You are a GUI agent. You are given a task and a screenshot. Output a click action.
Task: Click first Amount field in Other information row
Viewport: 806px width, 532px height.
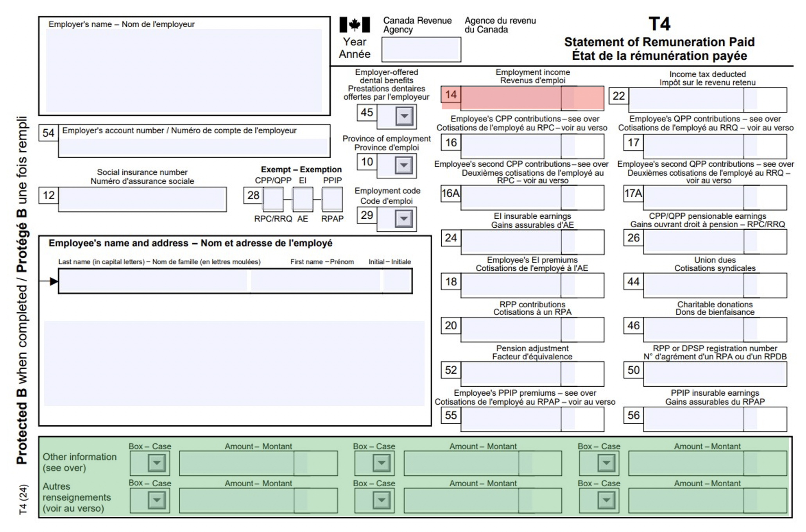(258, 463)
